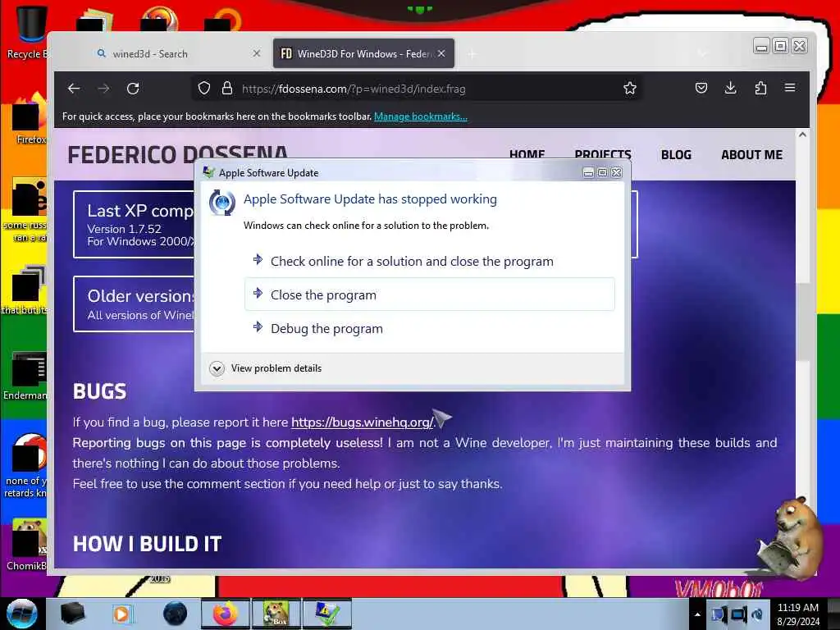Image resolution: width=840 pixels, height=630 pixels.
Task: Reload the current page
Action: pyautogui.click(x=133, y=89)
